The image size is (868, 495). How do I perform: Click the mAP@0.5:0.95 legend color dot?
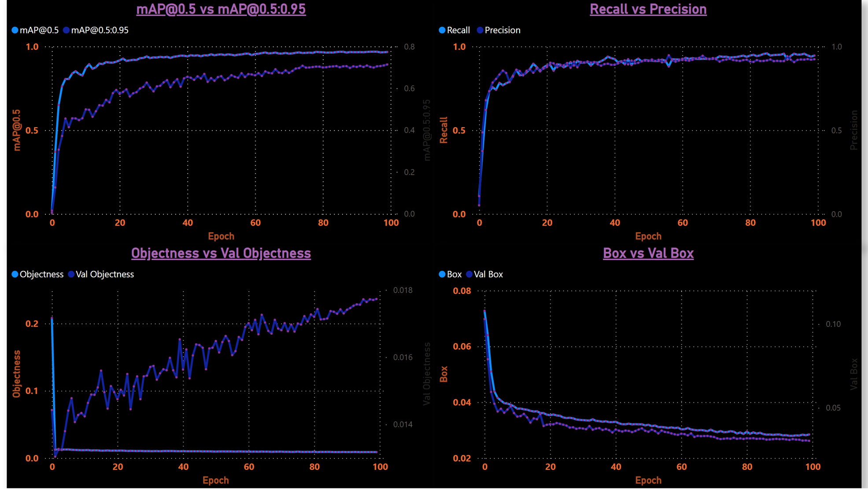pos(66,30)
